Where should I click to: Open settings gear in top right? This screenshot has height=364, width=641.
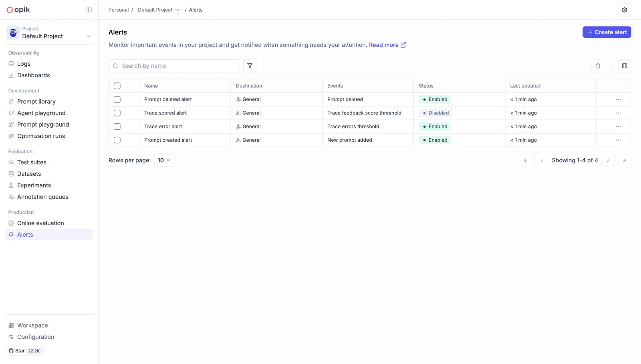(624, 10)
